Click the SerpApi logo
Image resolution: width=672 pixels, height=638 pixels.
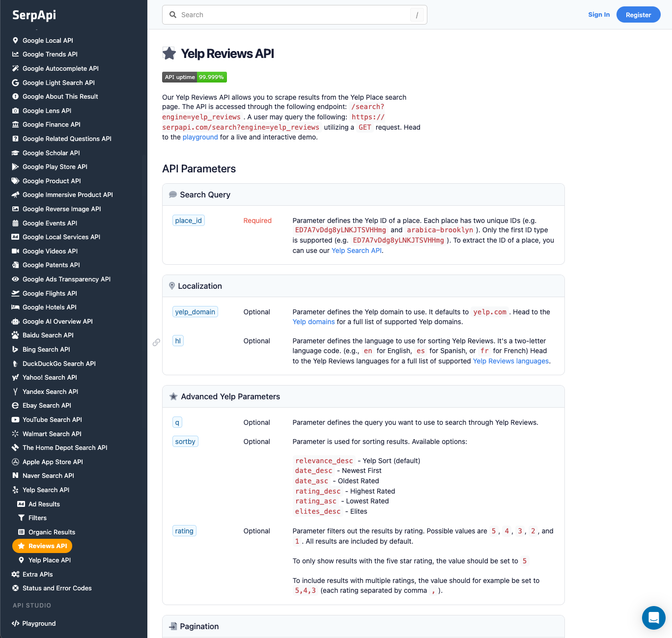34,15
